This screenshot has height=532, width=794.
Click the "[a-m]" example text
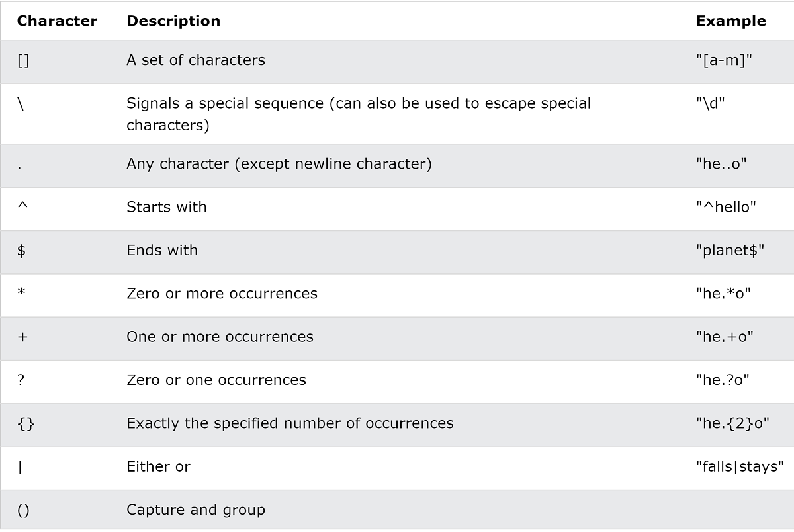(724, 60)
